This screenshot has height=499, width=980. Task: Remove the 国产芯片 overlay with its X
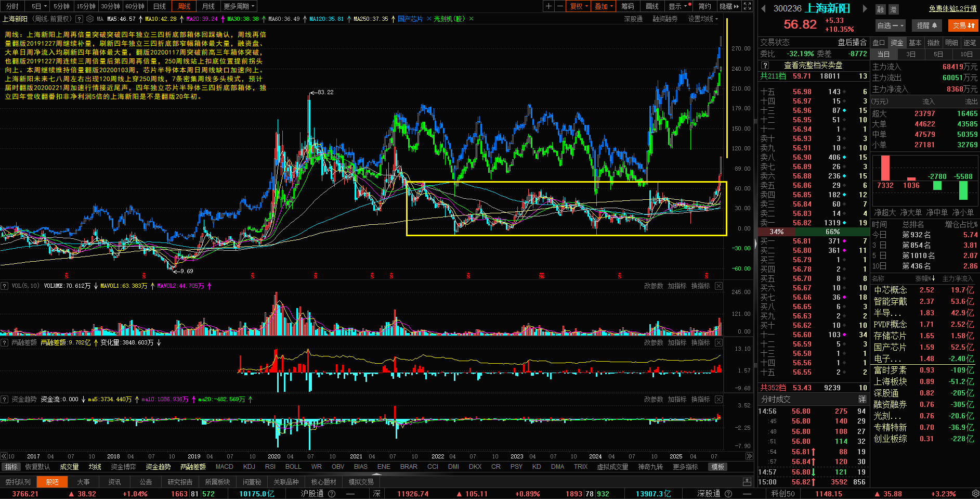429,19
